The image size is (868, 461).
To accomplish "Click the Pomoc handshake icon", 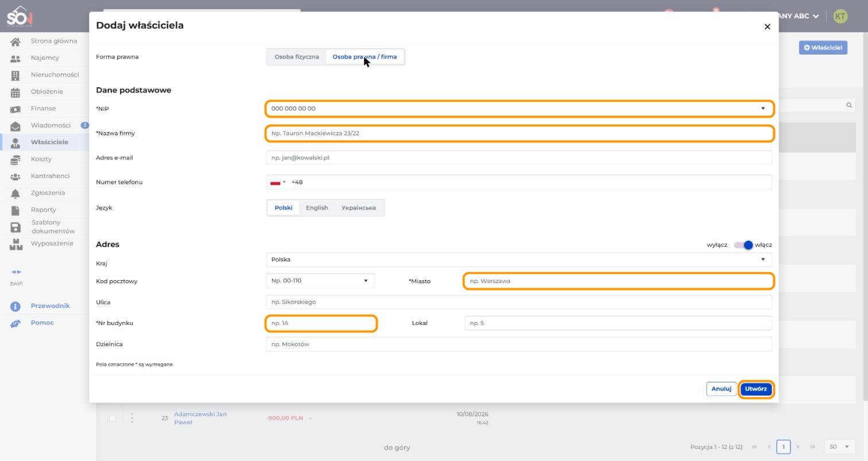I will tap(15, 323).
